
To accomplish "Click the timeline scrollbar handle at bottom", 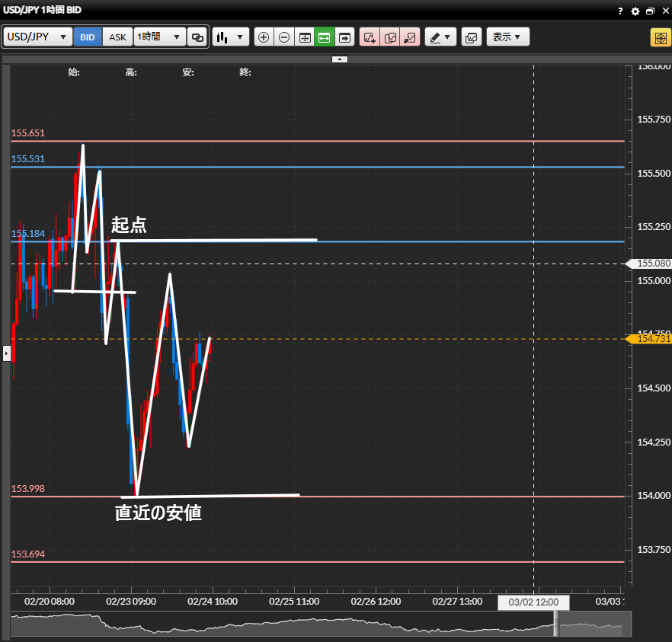I will coord(555,626).
